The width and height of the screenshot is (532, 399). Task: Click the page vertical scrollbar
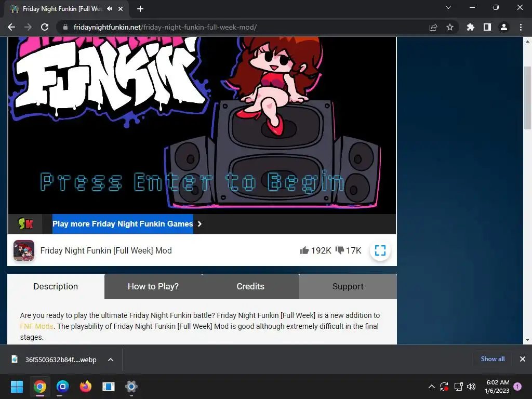point(527,98)
